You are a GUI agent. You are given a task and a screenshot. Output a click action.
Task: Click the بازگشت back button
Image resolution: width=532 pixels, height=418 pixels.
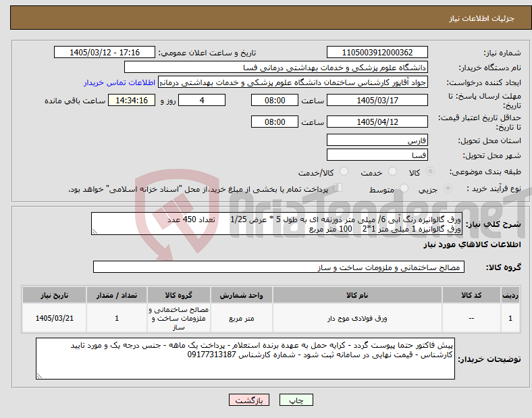pyautogui.click(x=249, y=400)
